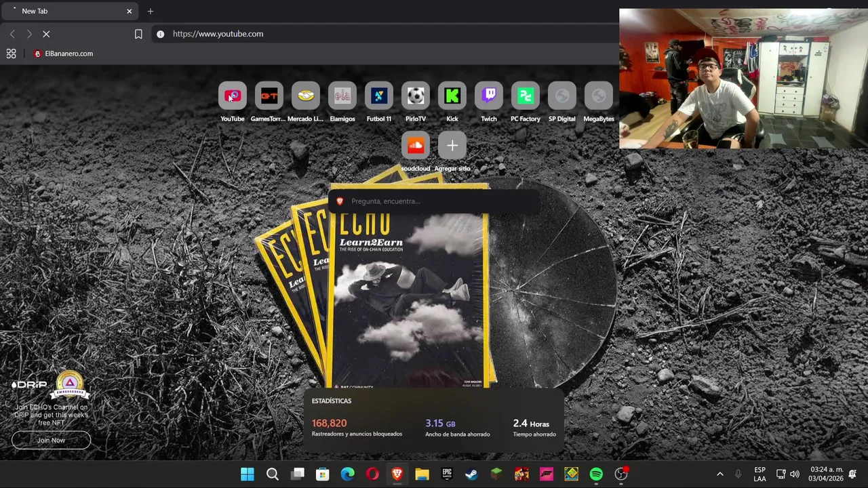Open the YouTube shortcut tile
The image size is (868, 488).
click(232, 96)
